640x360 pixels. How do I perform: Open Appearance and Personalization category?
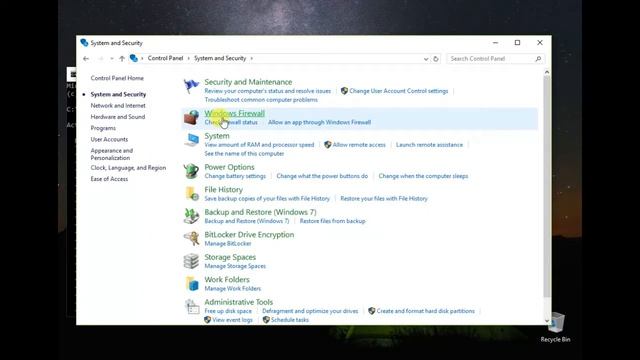point(112,154)
